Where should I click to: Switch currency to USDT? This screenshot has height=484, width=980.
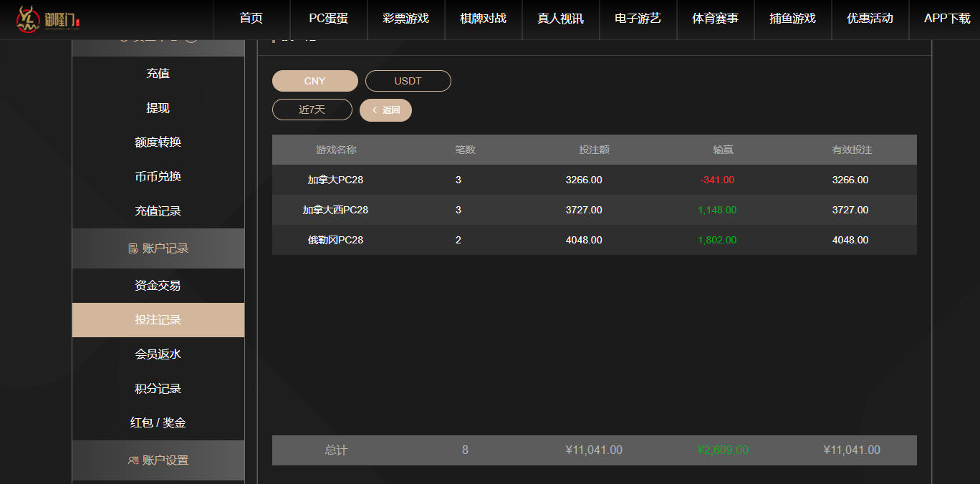click(408, 81)
